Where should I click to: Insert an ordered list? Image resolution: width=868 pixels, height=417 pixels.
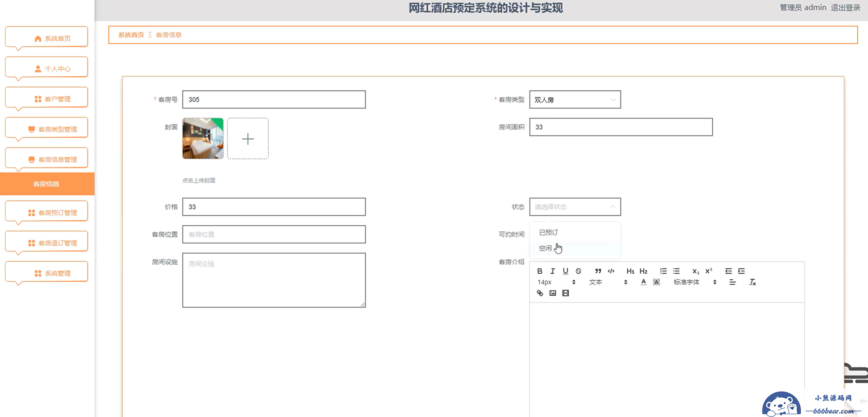[663, 271]
